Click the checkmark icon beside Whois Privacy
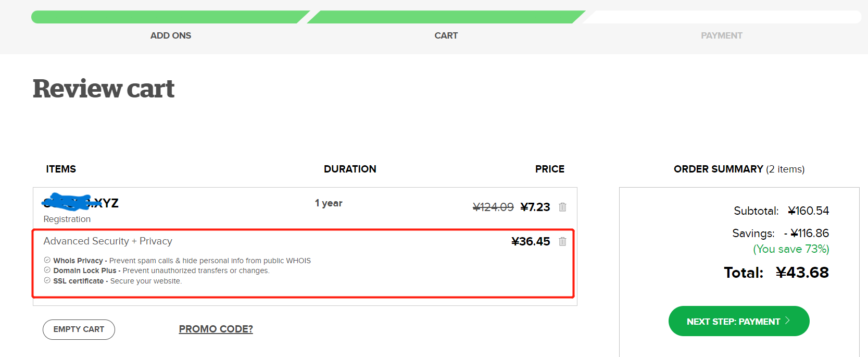Screen dimensions: 868x357 coord(47,260)
